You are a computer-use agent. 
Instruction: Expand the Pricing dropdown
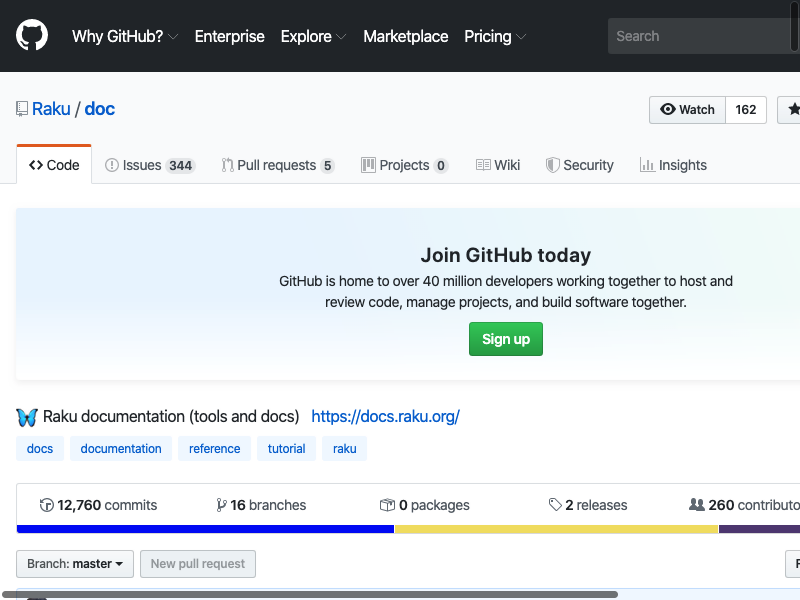pos(494,36)
